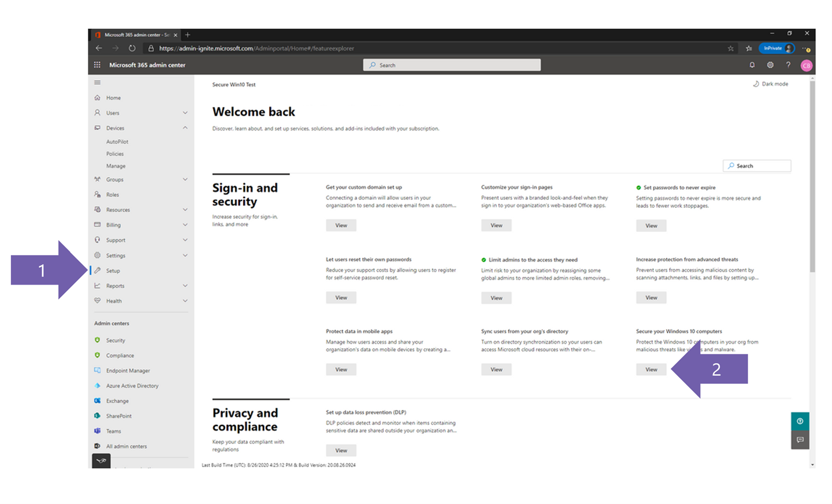Open the teal help widget button

pyautogui.click(x=800, y=421)
